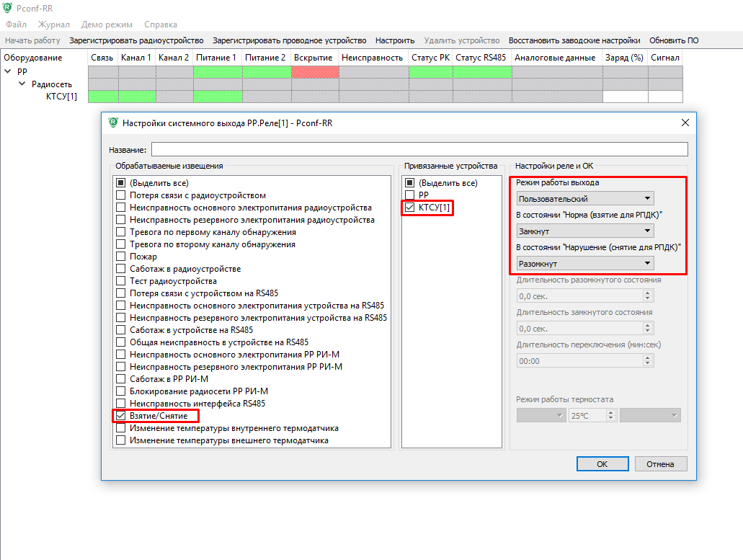The image size is (743, 560).
Task: Uncheck the 'КТСУ[1]' bound device checkbox
Action: pyautogui.click(x=410, y=208)
